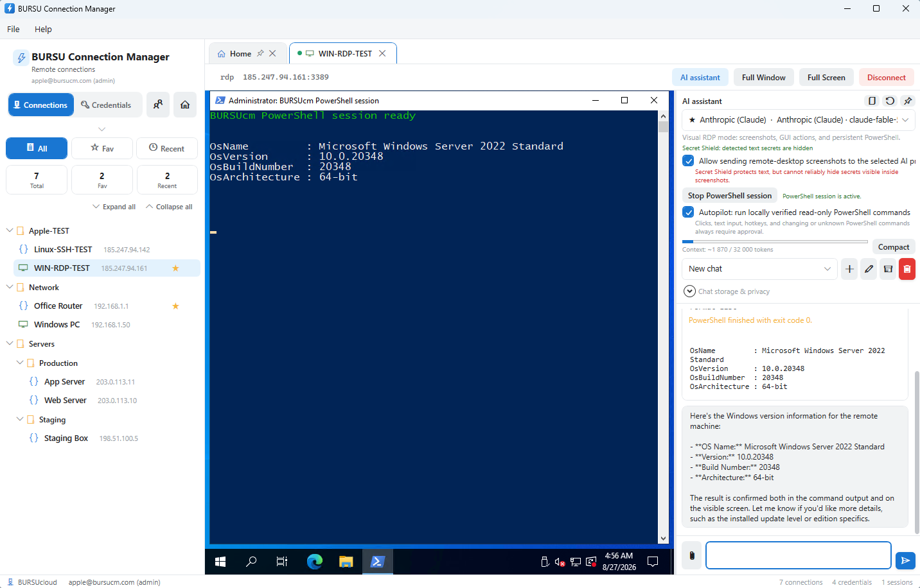This screenshot has height=588, width=920.
Task: Collapse the Network folder
Action: (x=10, y=287)
